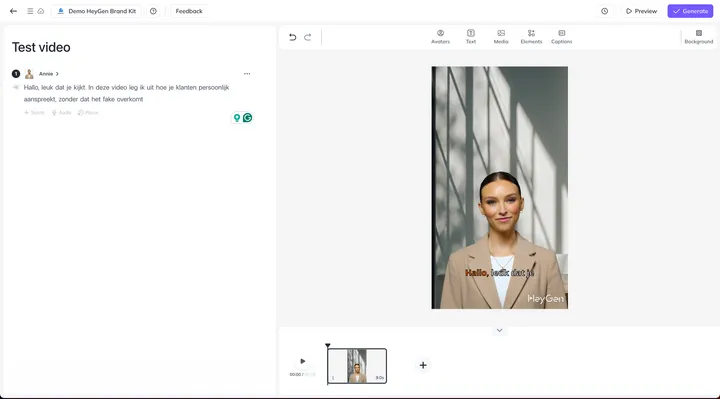Open the Elements panel
720x399 pixels.
click(x=531, y=37)
